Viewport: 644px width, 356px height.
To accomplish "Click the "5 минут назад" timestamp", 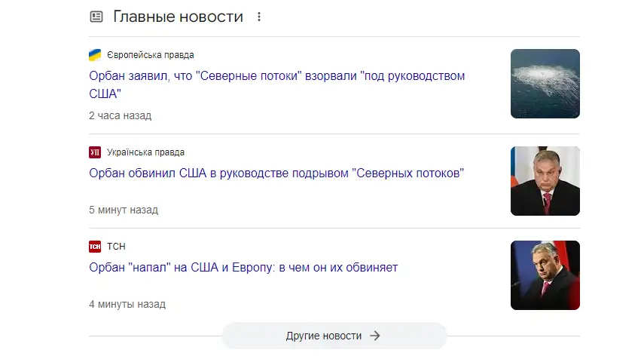I will pos(123,210).
